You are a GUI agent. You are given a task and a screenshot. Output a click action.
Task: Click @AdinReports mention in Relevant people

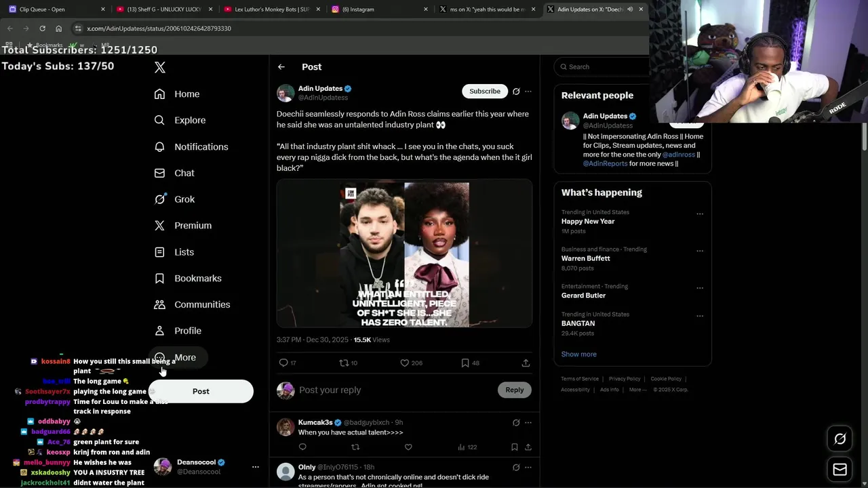605,163
